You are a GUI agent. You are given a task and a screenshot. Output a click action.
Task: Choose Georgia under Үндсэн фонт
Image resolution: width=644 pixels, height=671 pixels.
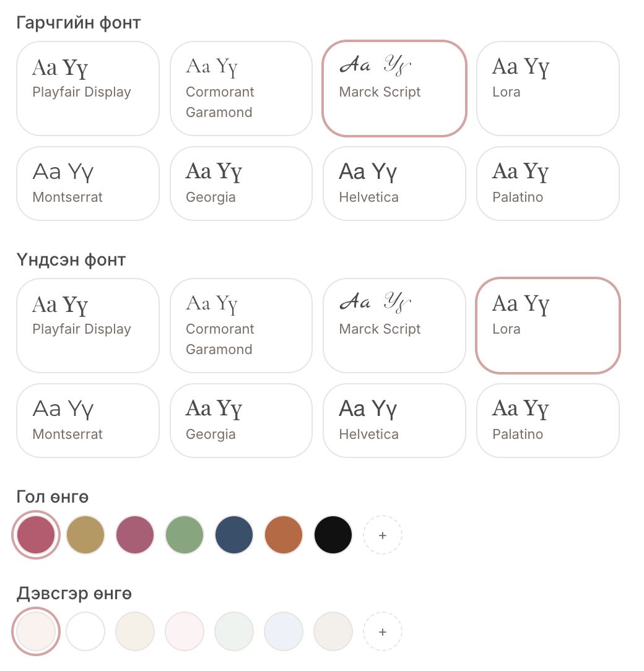(x=241, y=421)
